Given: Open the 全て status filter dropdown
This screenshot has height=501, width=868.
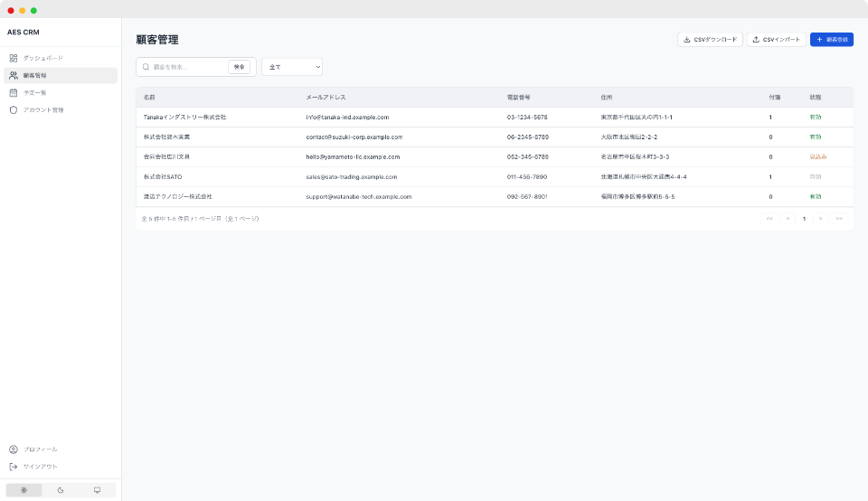Looking at the screenshot, I should pyautogui.click(x=291, y=67).
